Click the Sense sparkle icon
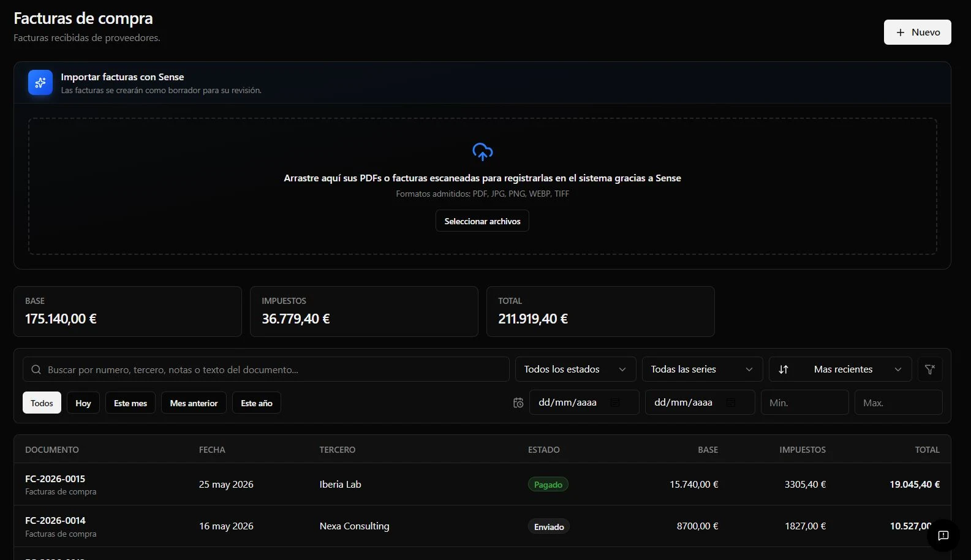Screen dimensions: 971x560 pyautogui.click(x=40, y=83)
